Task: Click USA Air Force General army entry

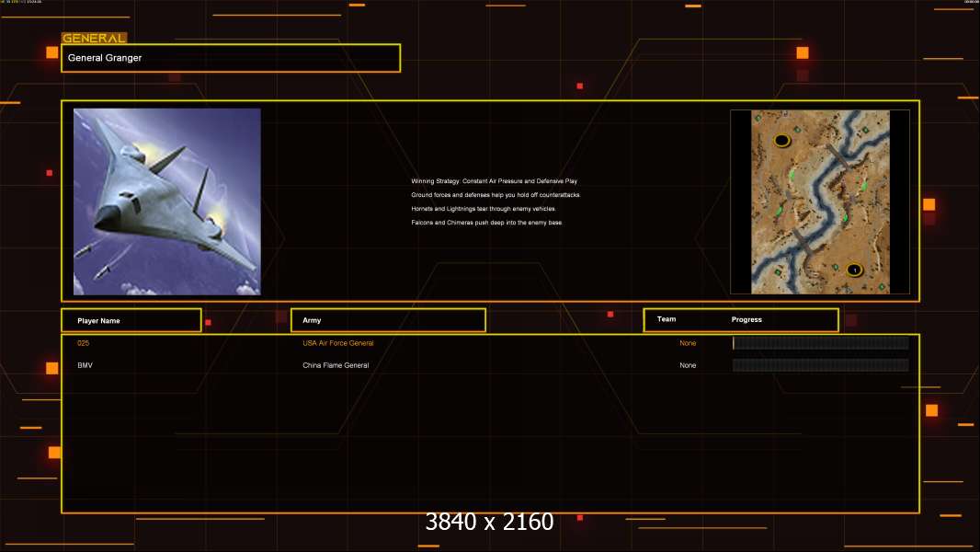Action: click(338, 343)
